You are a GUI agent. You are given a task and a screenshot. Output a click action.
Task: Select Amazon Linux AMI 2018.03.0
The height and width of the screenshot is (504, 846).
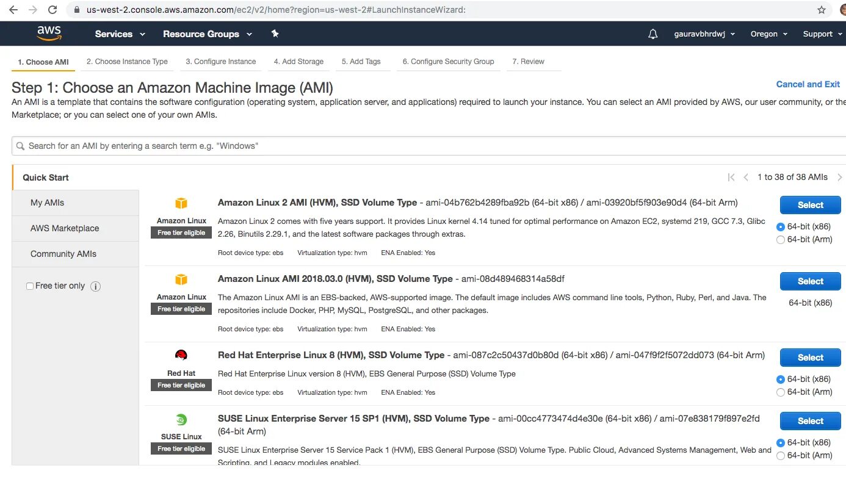pos(811,281)
